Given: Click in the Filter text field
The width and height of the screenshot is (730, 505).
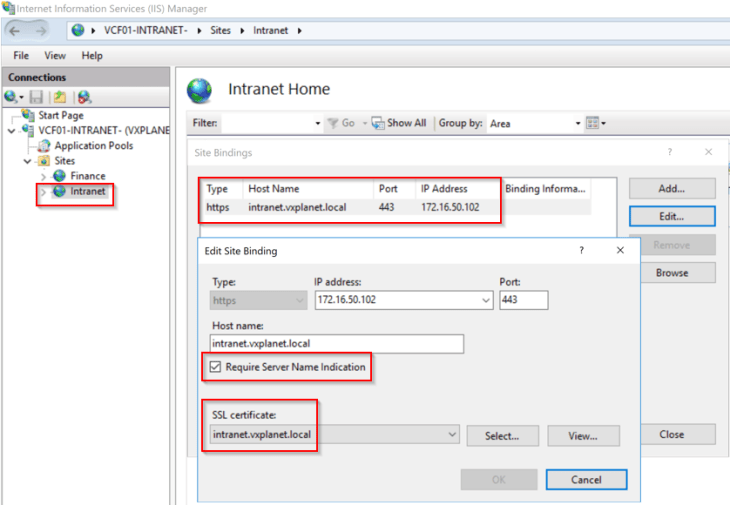Looking at the screenshot, I should [267, 123].
